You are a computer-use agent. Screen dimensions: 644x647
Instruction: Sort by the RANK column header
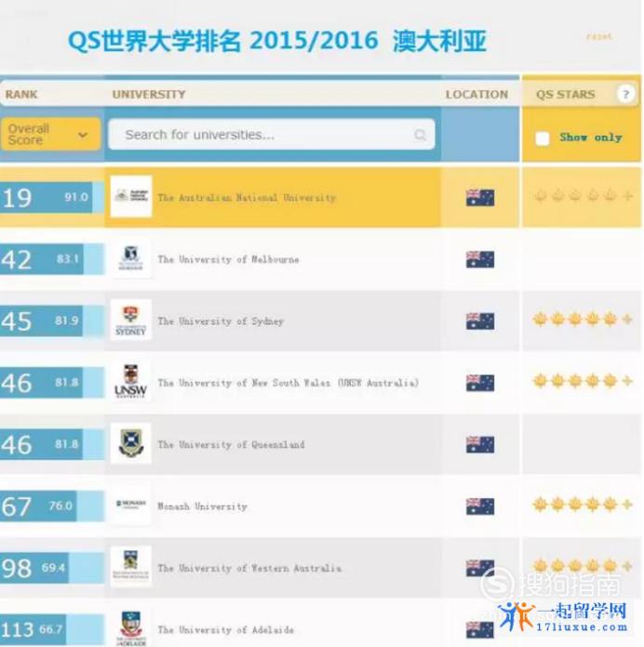(21, 94)
